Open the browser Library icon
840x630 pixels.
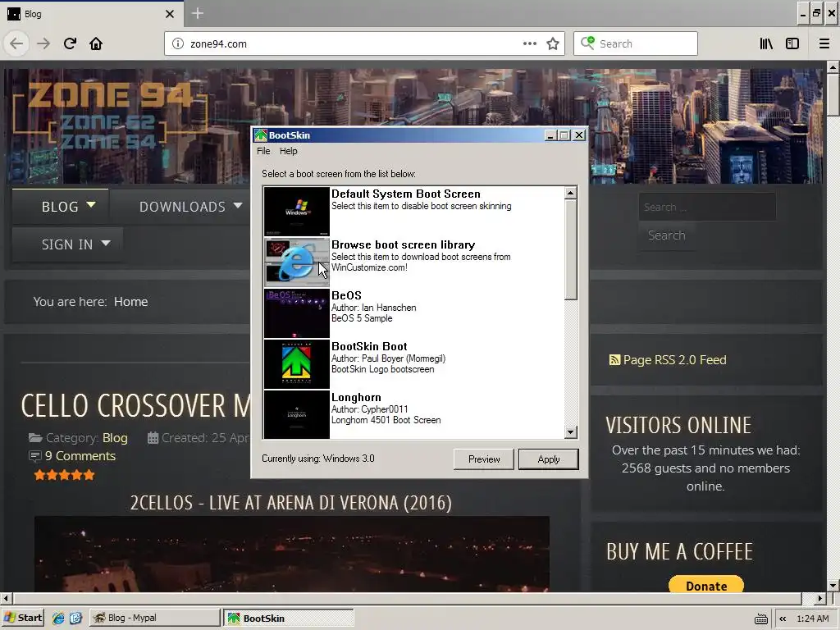[x=766, y=43]
